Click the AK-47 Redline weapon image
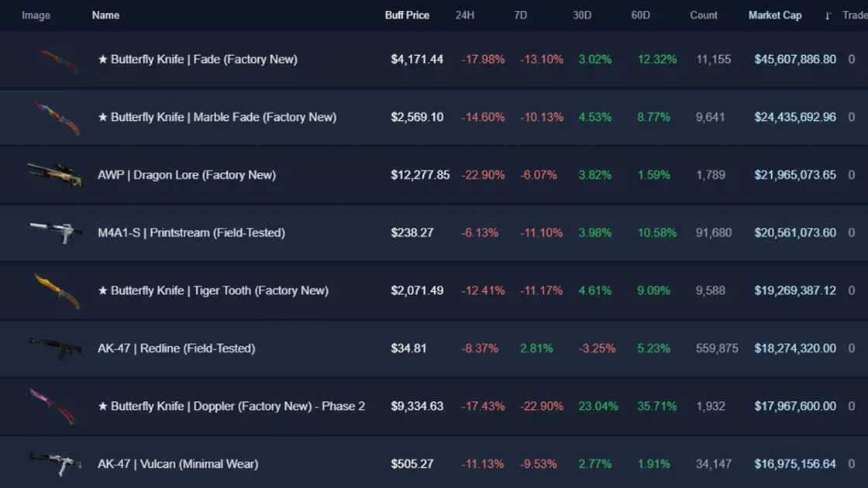 (x=55, y=348)
